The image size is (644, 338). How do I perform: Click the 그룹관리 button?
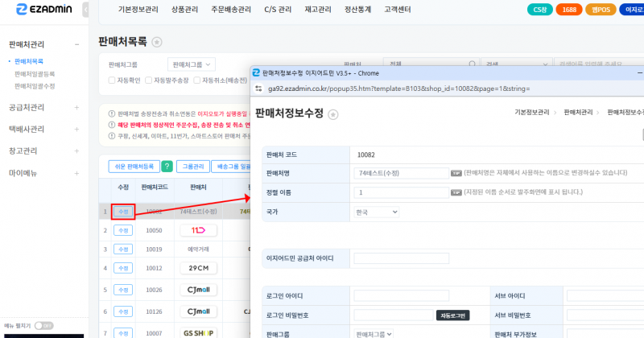[193, 167]
